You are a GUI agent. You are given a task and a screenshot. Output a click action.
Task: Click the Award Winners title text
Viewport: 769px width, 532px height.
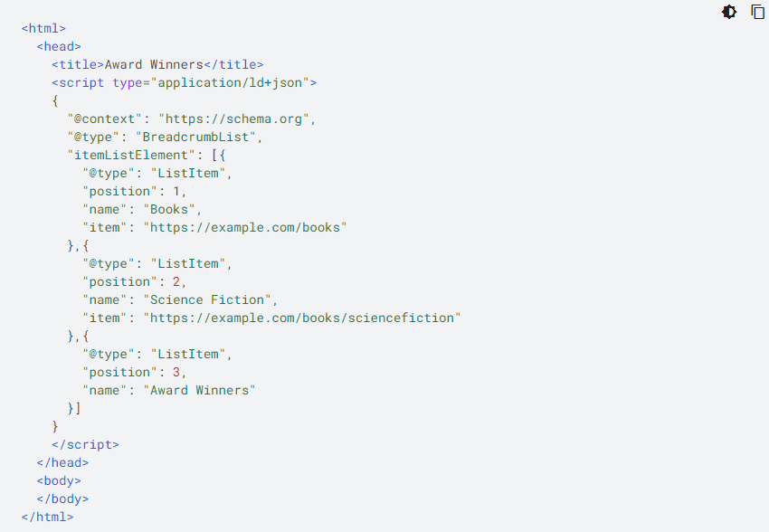[154, 65]
